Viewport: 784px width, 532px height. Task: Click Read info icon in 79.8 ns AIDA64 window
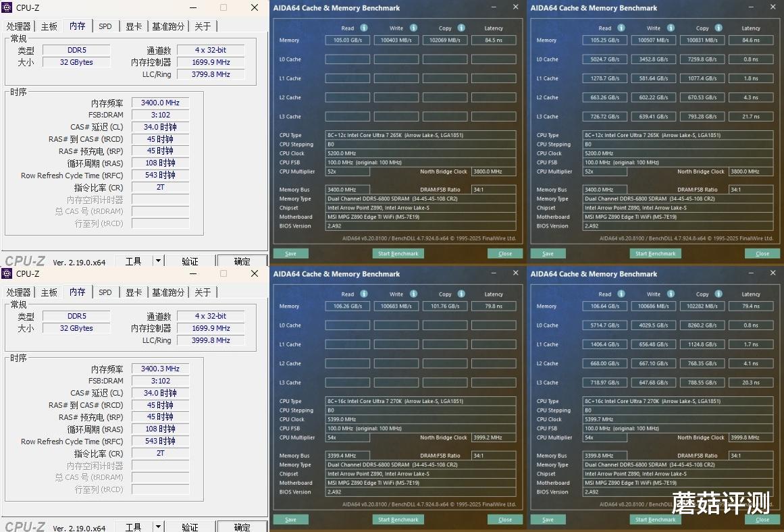click(364, 294)
